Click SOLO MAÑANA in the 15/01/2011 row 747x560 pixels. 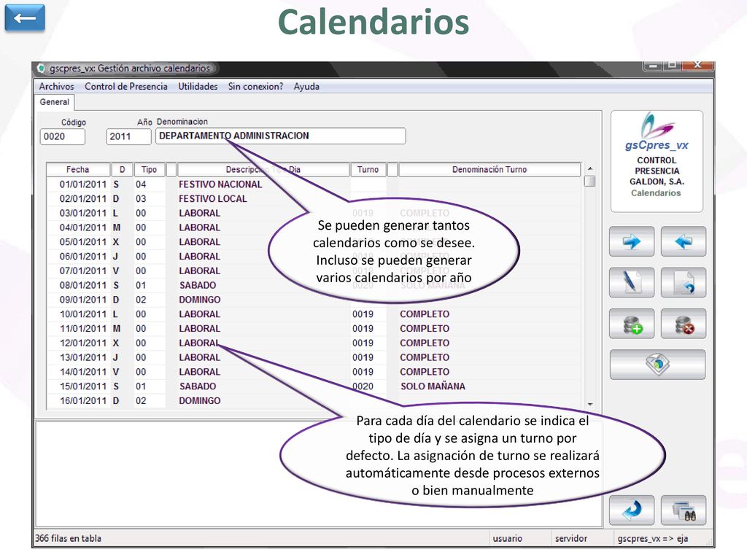click(x=433, y=386)
